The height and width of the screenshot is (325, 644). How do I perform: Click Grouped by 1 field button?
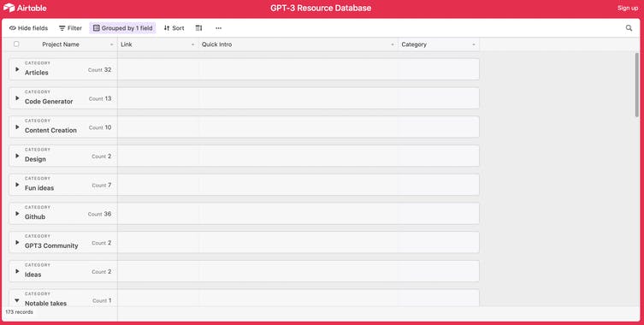point(123,28)
